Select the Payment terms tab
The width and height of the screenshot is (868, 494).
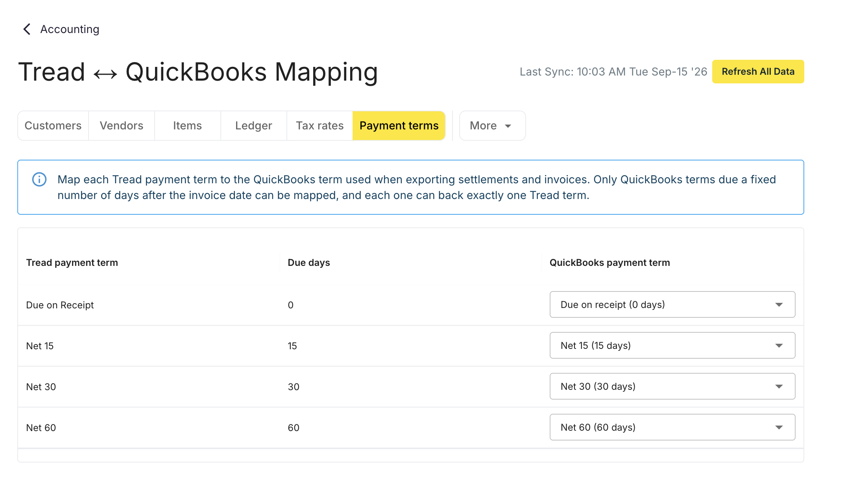tap(399, 125)
